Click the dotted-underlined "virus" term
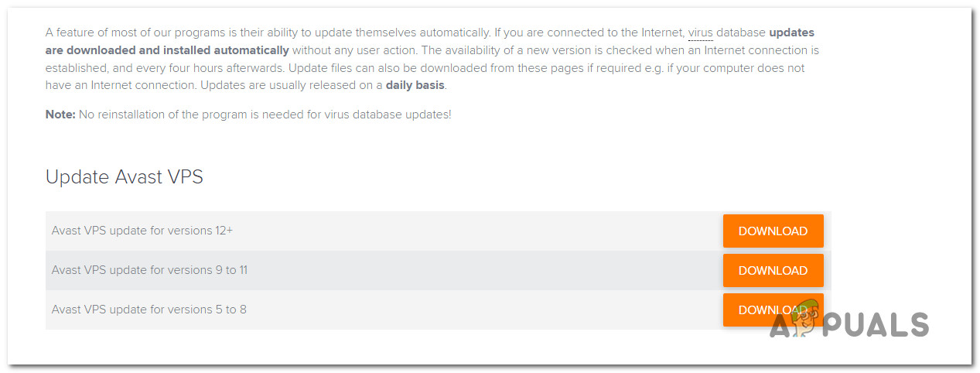980x373 pixels. pos(700,33)
